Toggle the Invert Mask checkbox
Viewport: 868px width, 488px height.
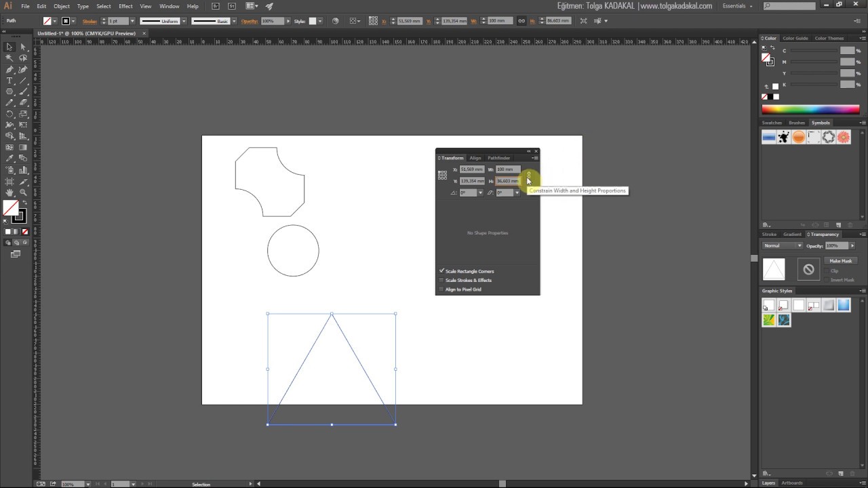click(827, 280)
